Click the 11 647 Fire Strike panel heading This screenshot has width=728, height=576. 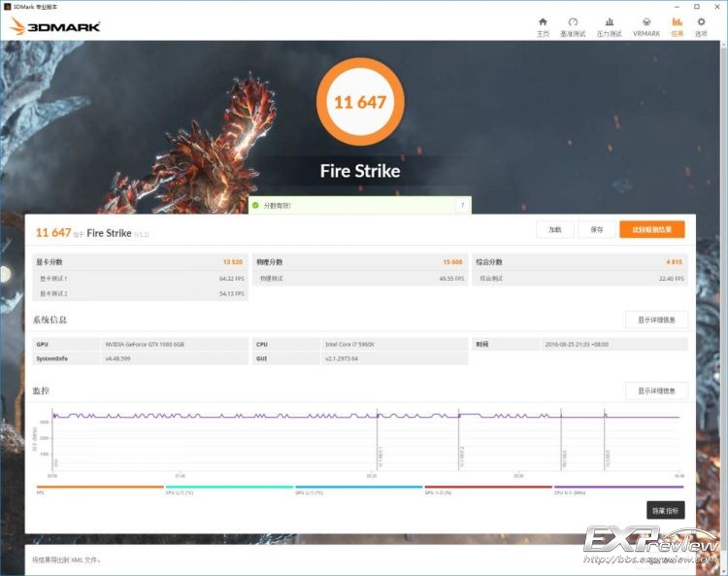[92, 233]
